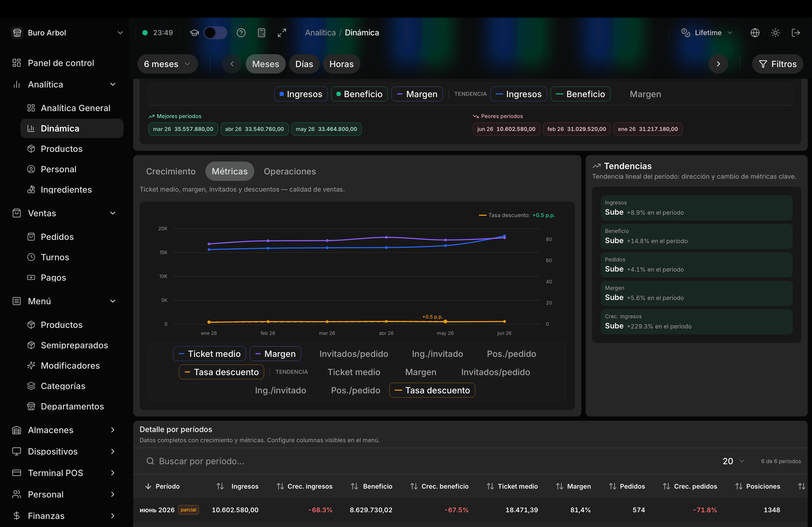812x527 pixels.
Task: Sort by Ticket medio column arrows
Action: 490,486
